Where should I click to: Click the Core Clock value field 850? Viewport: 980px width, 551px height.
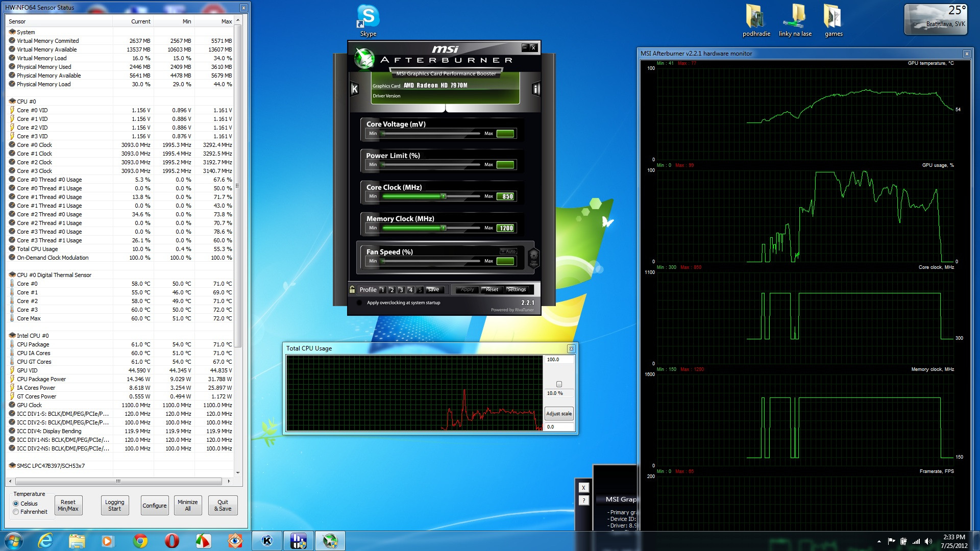click(x=505, y=196)
